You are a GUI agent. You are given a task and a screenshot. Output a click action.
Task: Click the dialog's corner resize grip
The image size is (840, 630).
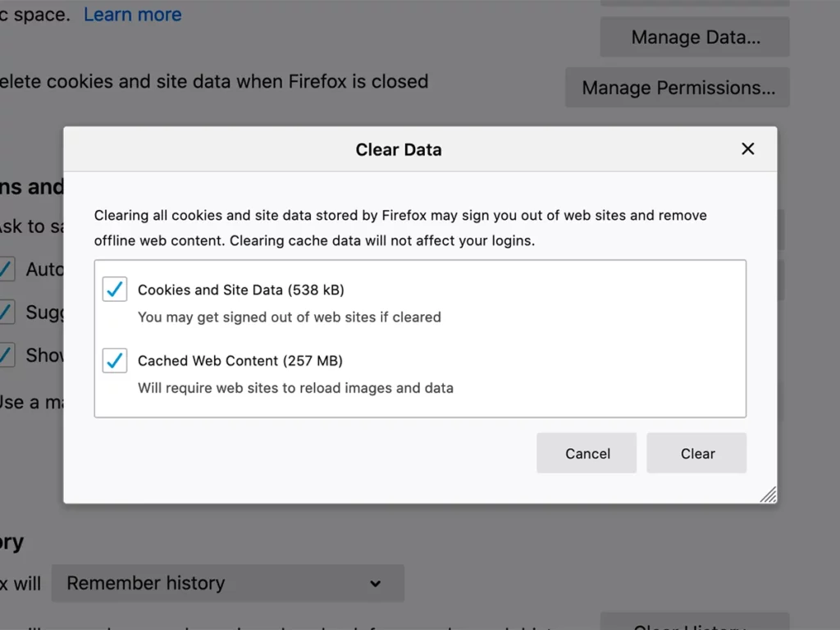pyautogui.click(x=768, y=494)
